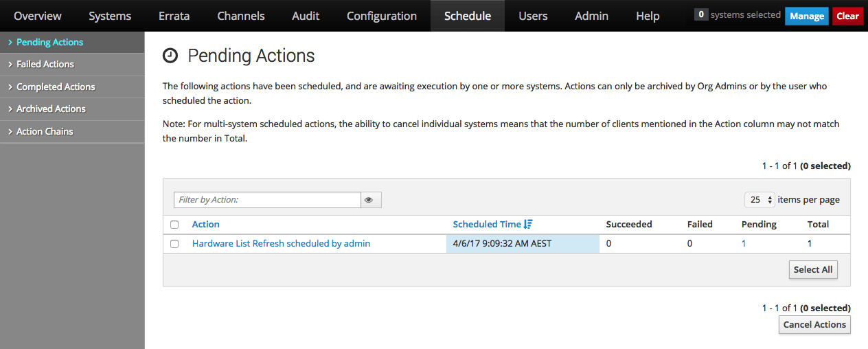
Task: Click the red Clear button
Action: point(848,16)
